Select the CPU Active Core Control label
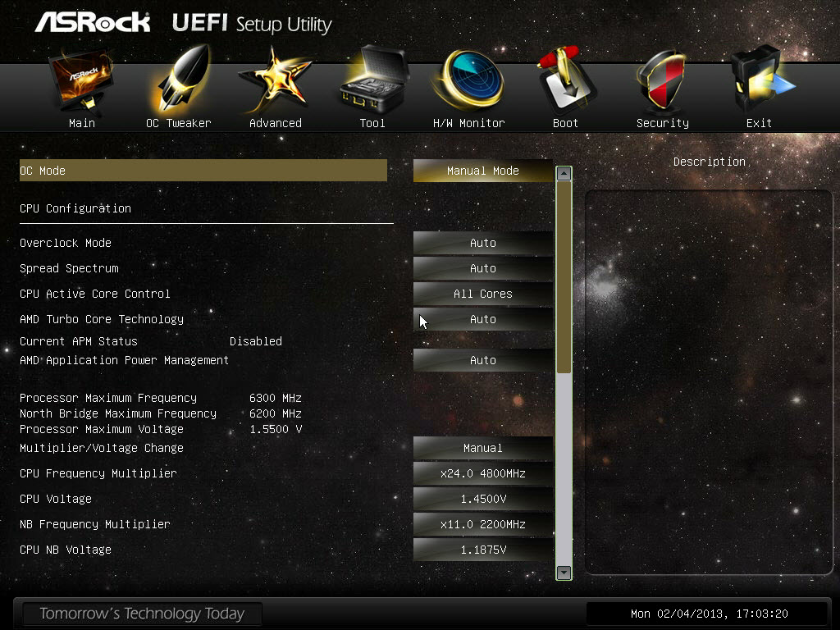The image size is (840, 630). point(95,294)
